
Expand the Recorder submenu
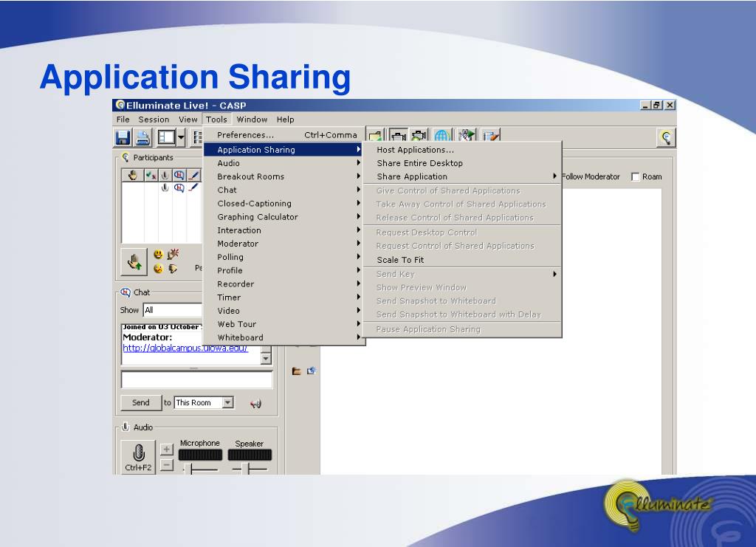click(284, 284)
